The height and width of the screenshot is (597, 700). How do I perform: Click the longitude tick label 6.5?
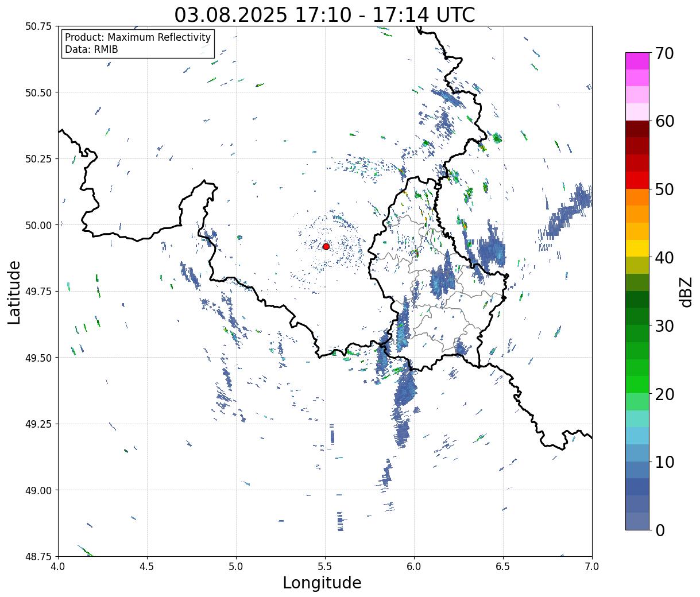[503, 566]
